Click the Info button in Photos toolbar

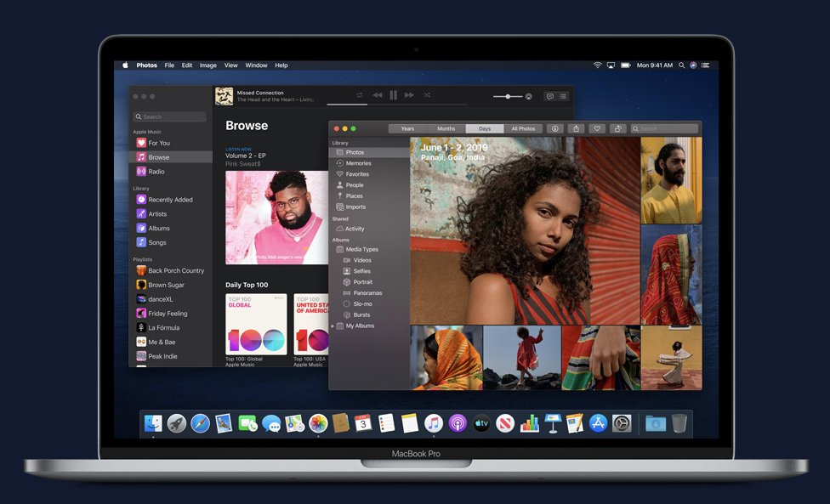tap(554, 128)
